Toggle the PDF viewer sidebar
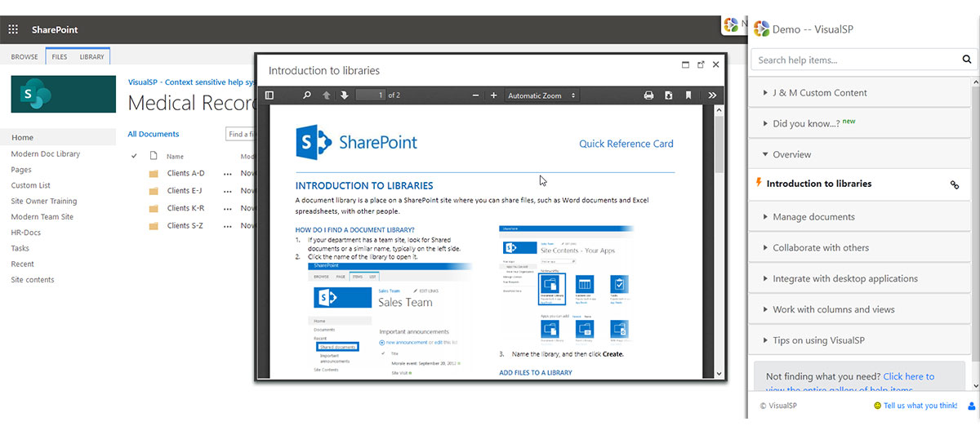Image resolution: width=980 pixels, height=435 pixels. [x=269, y=95]
